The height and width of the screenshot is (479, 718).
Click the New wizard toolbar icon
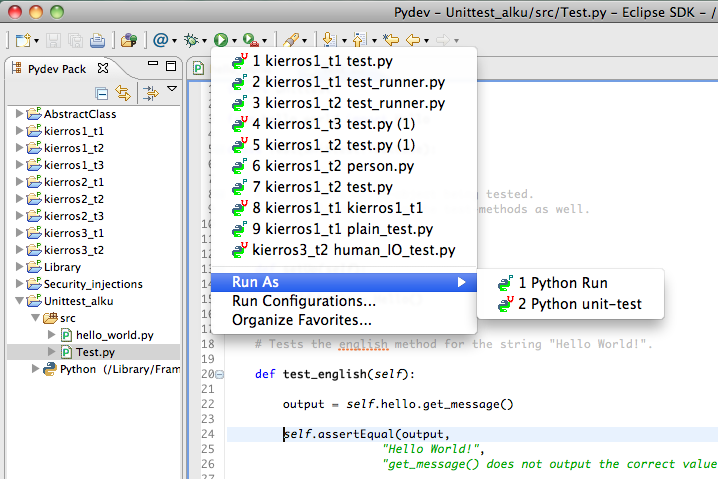tap(23, 41)
